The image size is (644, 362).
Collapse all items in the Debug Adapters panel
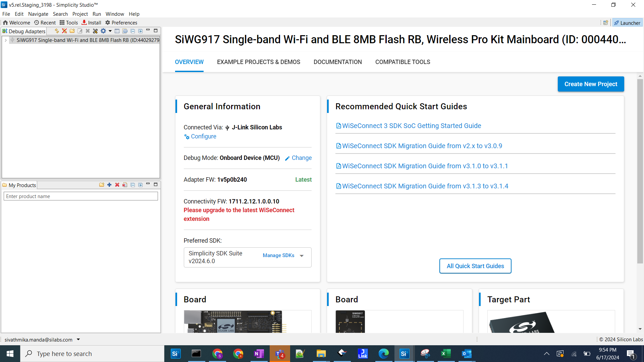(133, 31)
